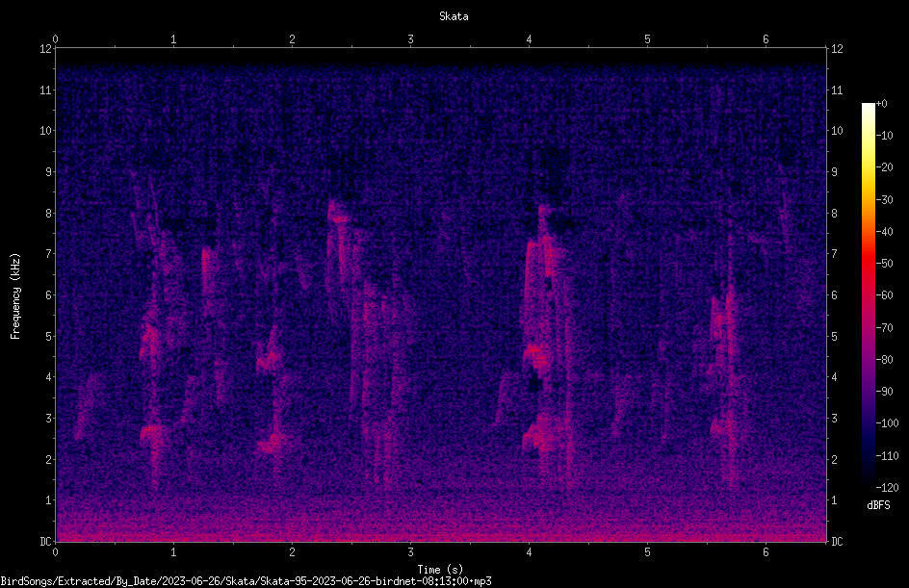The image size is (909, 588).
Task: Click the "-70" color scale label
Action: (884, 328)
